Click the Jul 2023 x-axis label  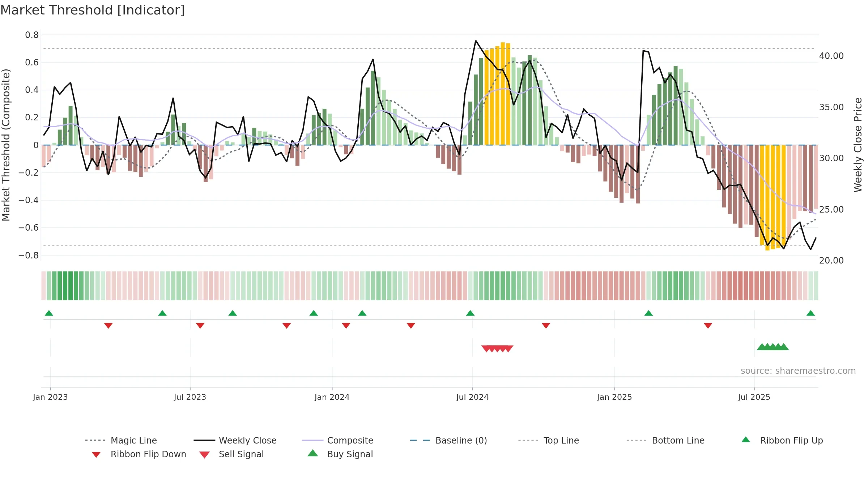coord(190,397)
